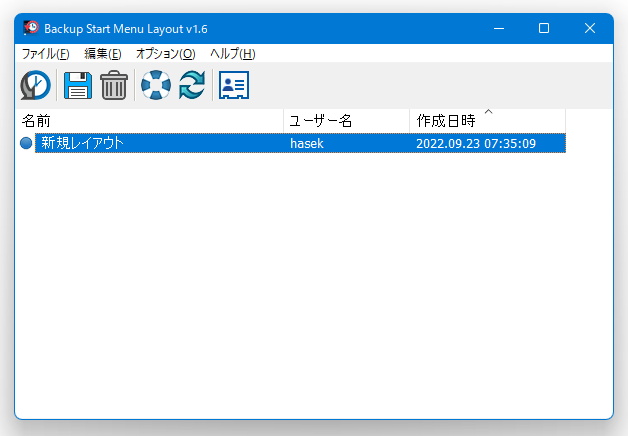Click the 2022.09.23 07:35:09 date cell
The image size is (628, 436).
click(476, 143)
